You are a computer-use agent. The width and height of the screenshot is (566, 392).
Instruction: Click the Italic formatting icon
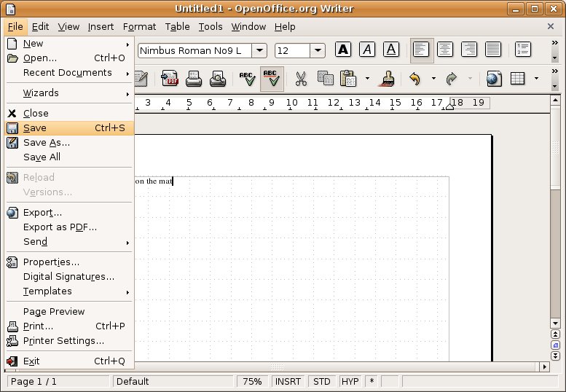(x=367, y=50)
